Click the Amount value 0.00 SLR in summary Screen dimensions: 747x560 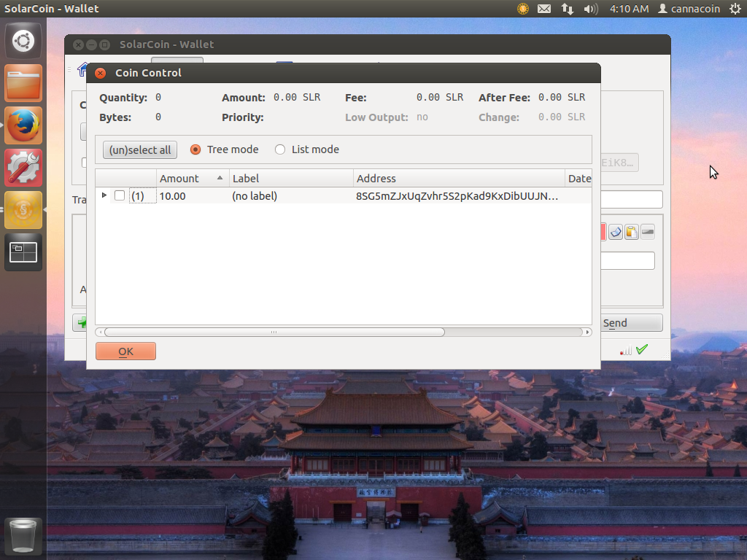tap(297, 97)
